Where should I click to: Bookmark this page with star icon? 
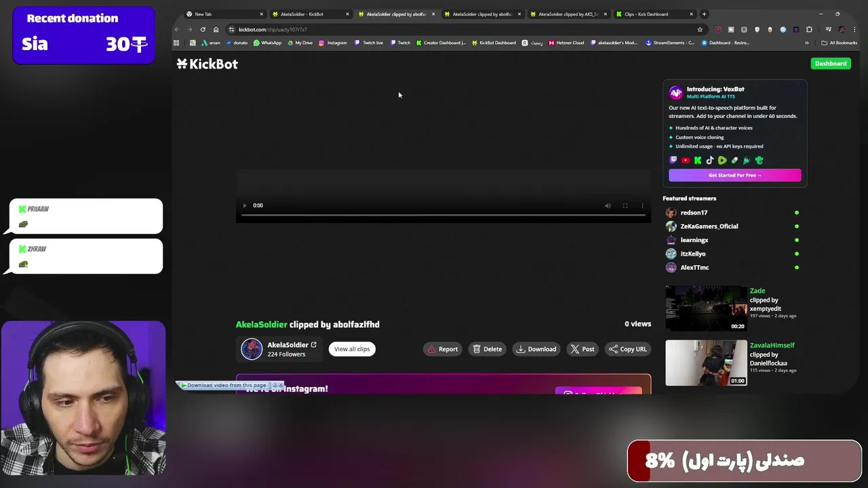[x=700, y=29]
